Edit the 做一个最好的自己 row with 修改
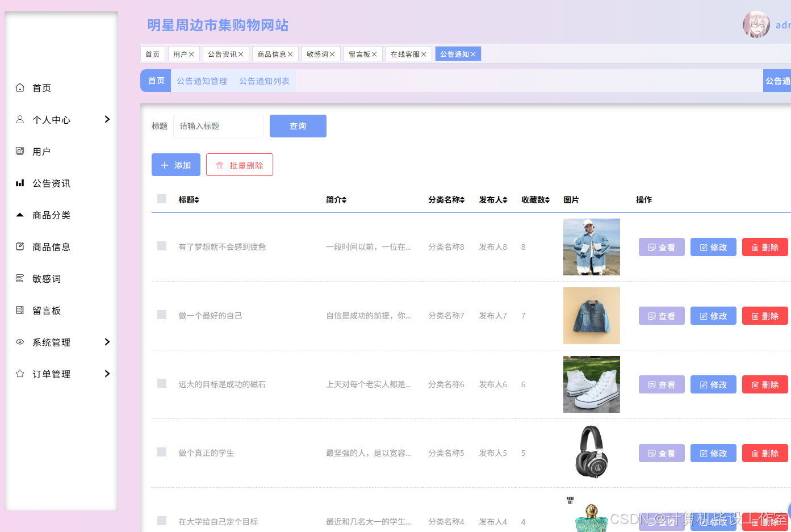The height and width of the screenshot is (532, 791). (x=713, y=316)
